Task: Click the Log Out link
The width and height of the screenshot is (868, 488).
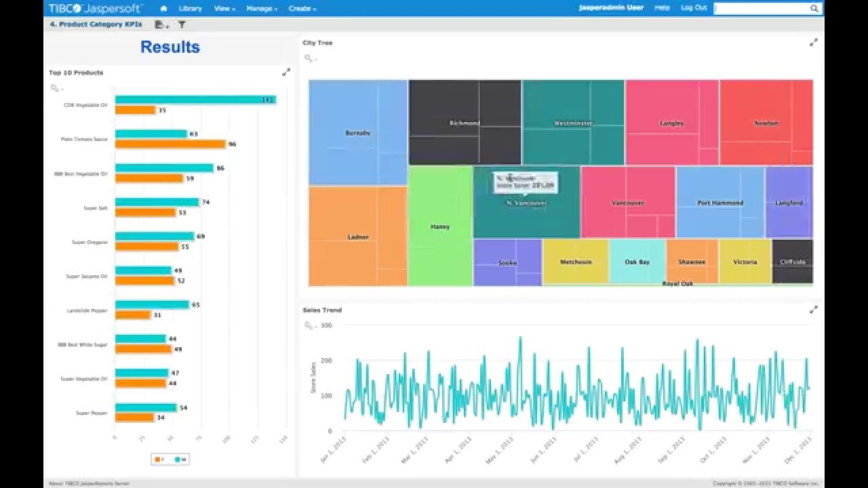Action: pyautogui.click(x=693, y=8)
